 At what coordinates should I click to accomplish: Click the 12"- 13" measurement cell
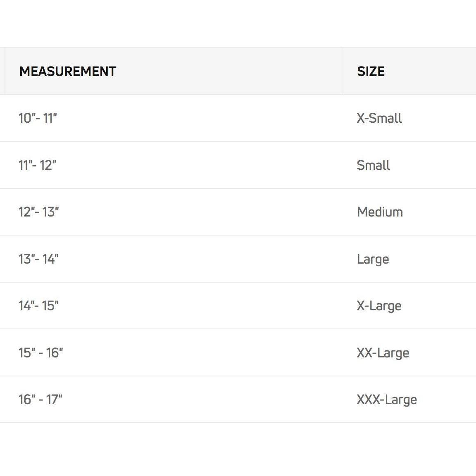pyautogui.click(x=38, y=212)
